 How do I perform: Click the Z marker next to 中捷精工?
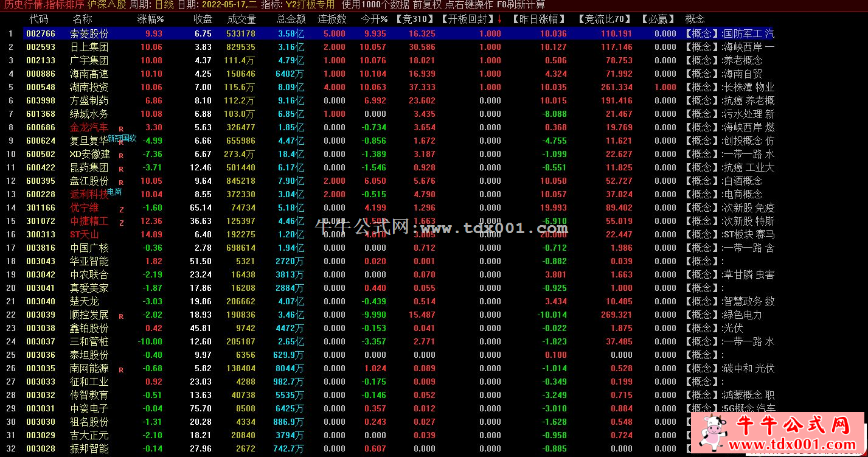pyautogui.click(x=121, y=223)
